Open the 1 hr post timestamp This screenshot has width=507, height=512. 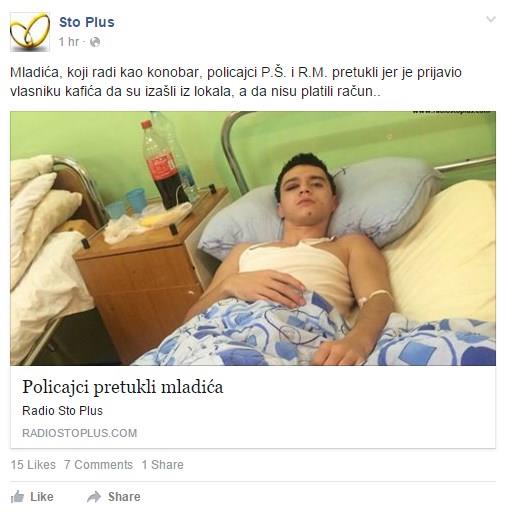(69, 42)
